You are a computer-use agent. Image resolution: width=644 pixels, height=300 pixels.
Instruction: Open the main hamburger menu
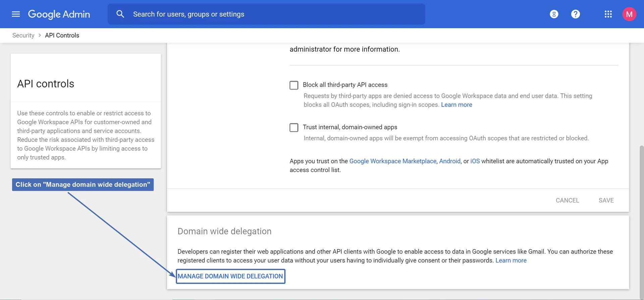click(x=16, y=14)
